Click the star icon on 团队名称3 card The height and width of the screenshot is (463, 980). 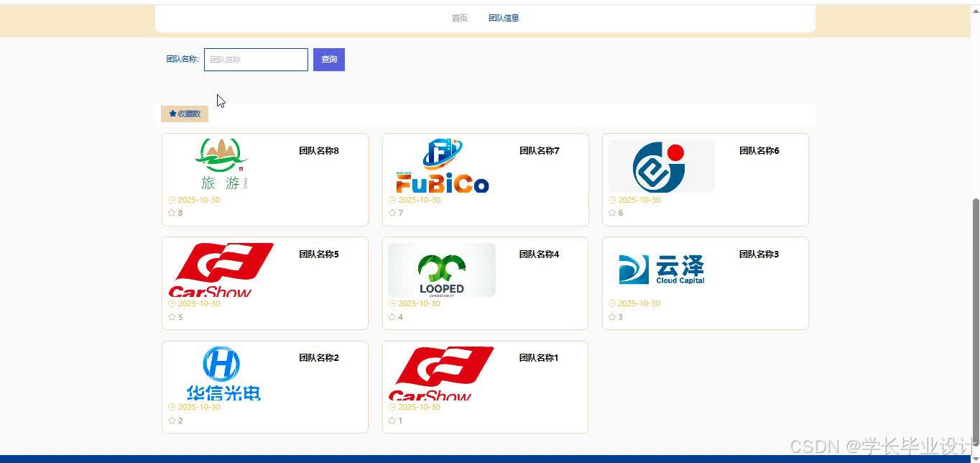click(612, 317)
